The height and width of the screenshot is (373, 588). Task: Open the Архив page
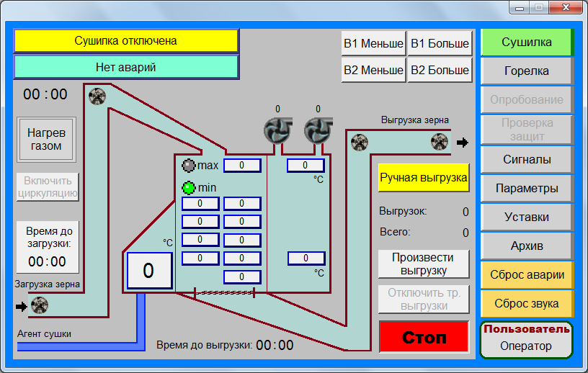(x=527, y=246)
